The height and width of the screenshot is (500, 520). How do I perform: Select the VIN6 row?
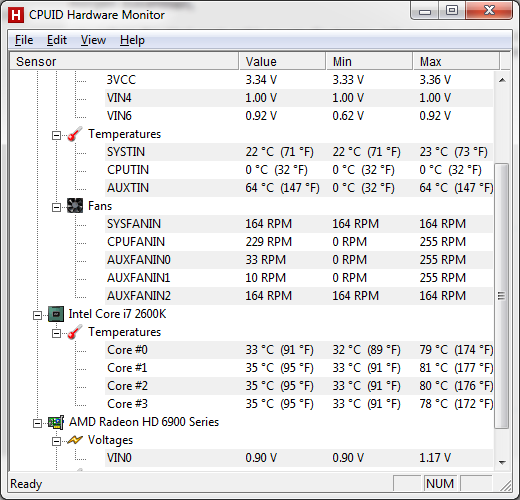[x=299, y=116]
